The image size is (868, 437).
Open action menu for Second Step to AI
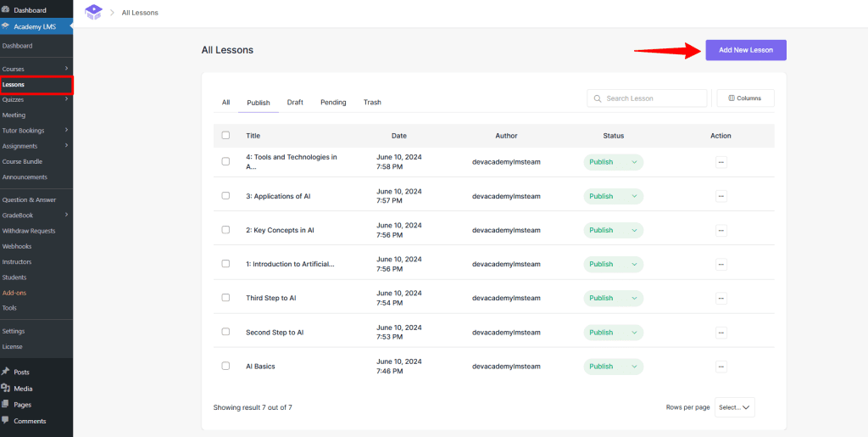[x=721, y=333]
